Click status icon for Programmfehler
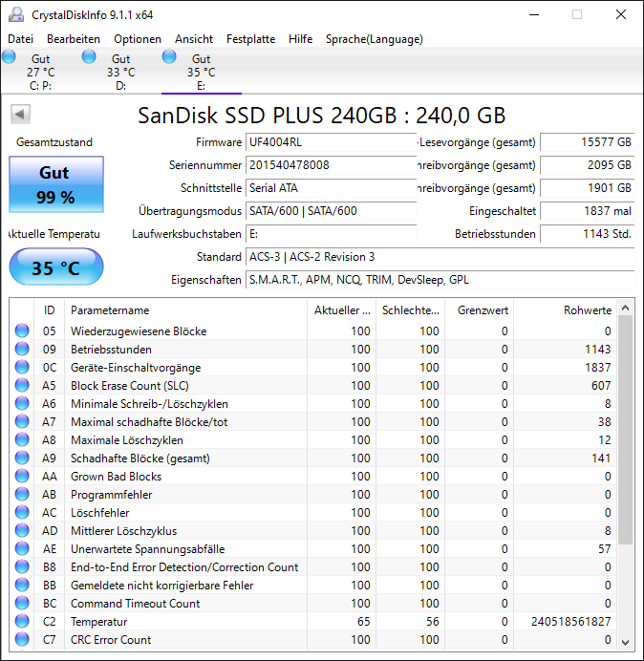Image resolution: width=644 pixels, height=661 pixels. (x=22, y=494)
